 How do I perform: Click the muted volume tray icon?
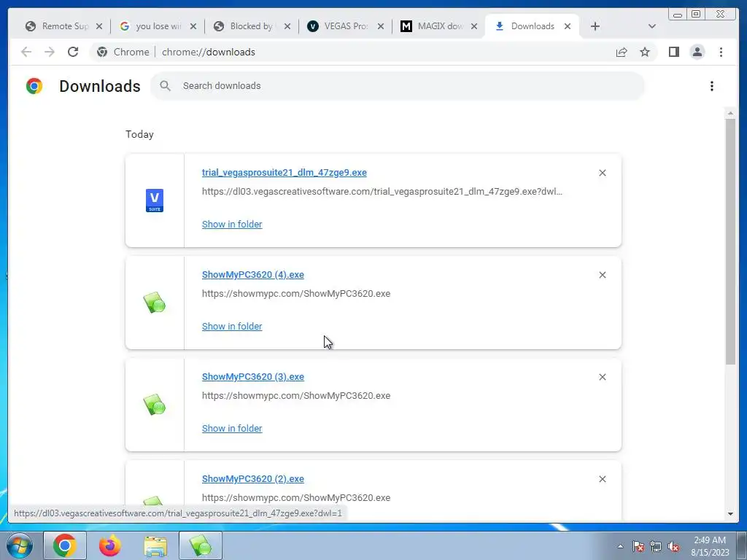tap(673, 546)
